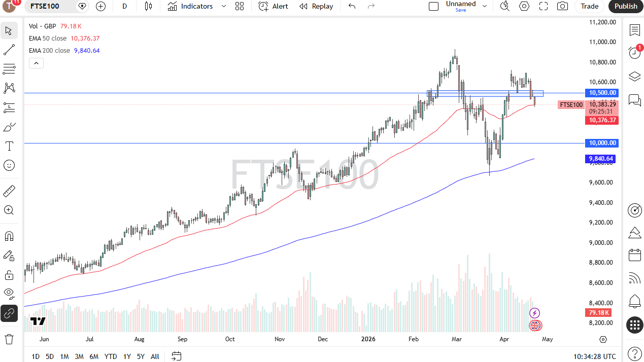
Task: Select the brush drawing tool
Action: pos(9,127)
